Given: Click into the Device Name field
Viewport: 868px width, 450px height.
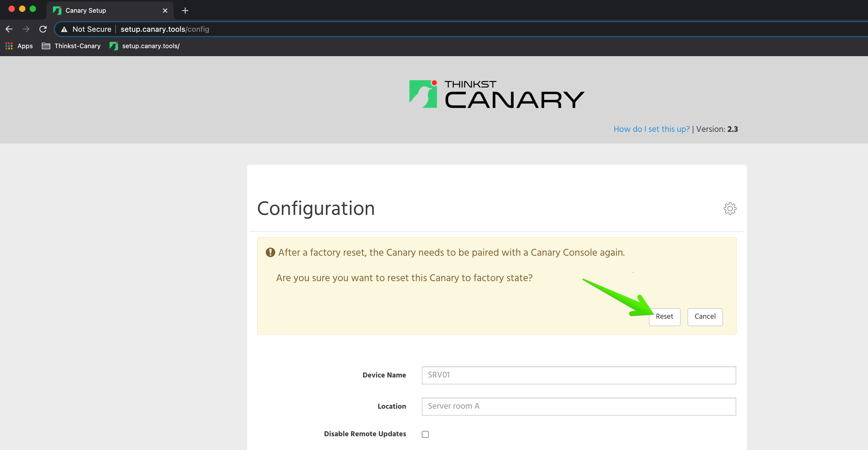Looking at the screenshot, I should point(578,375).
